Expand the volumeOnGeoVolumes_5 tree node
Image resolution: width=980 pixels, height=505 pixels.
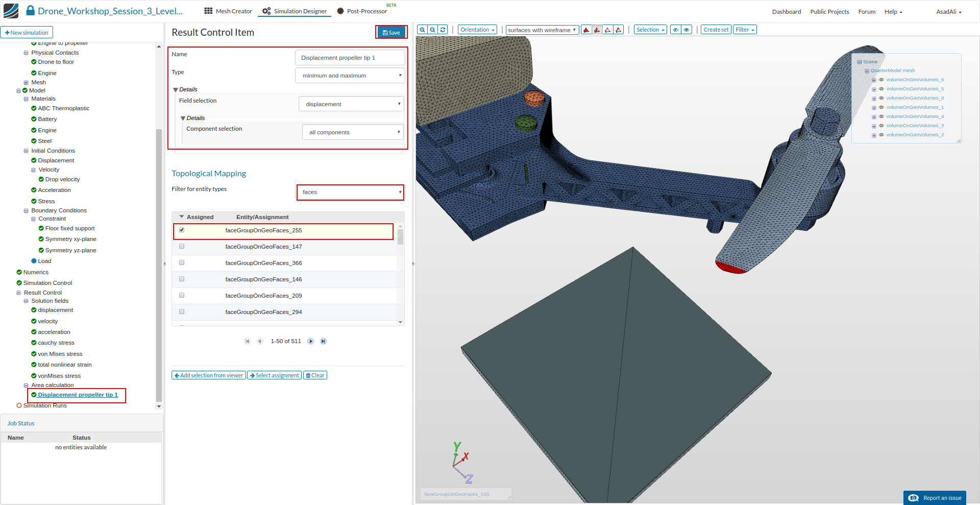[x=874, y=89]
